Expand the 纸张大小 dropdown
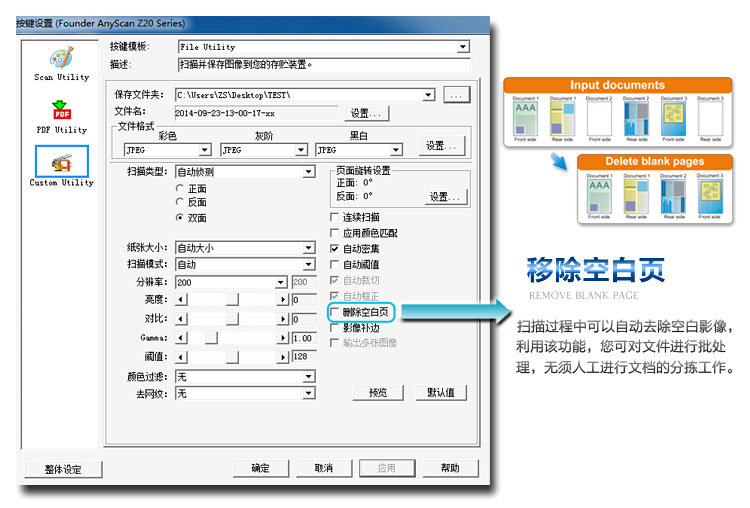Screen dimensions: 750x508 coord(309,248)
